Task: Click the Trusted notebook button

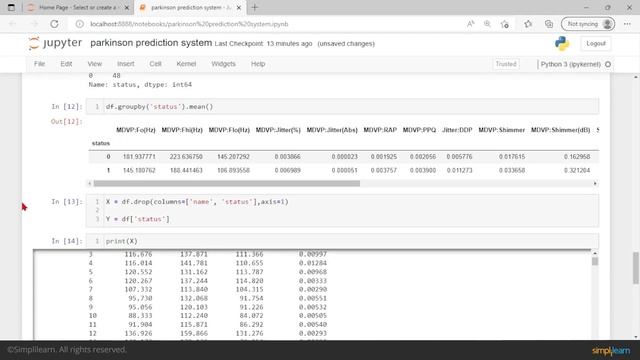Action: pyautogui.click(x=506, y=64)
